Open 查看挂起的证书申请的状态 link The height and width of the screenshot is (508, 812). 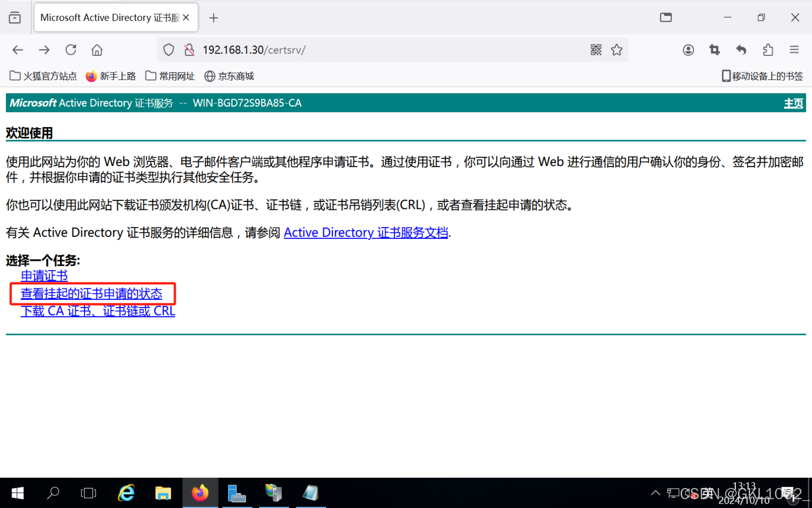pos(92,294)
